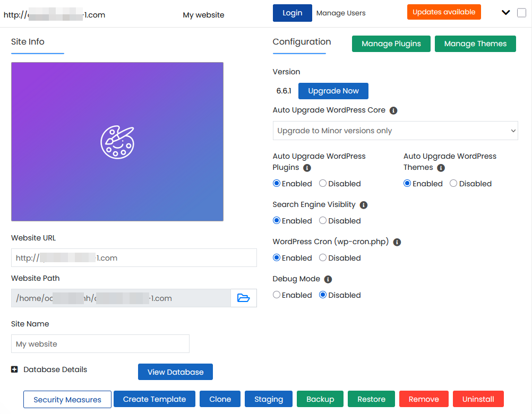Click info icon beside Search Engine Visiblity
The image size is (532, 414).
(363, 205)
